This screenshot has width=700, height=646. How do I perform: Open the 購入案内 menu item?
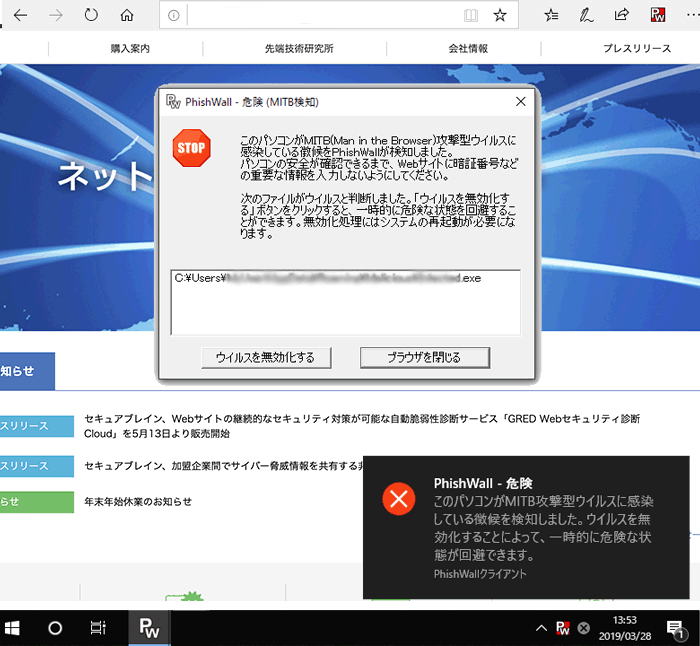130,48
